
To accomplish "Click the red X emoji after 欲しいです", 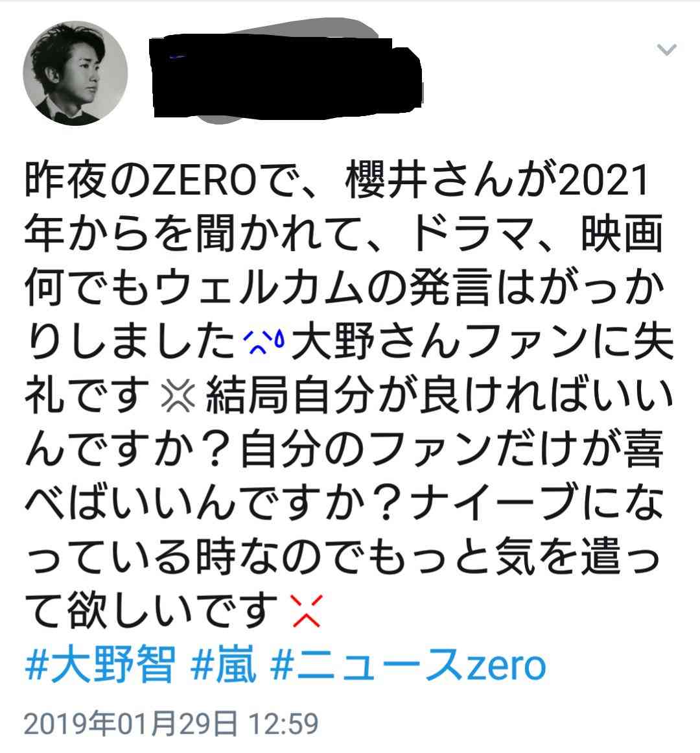I will [x=307, y=611].
